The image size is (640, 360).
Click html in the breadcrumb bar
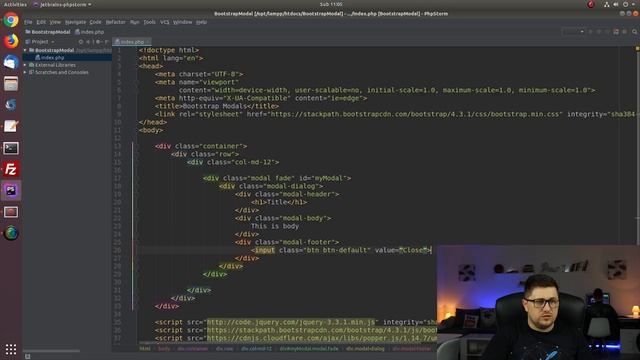[x=145, y=349]
